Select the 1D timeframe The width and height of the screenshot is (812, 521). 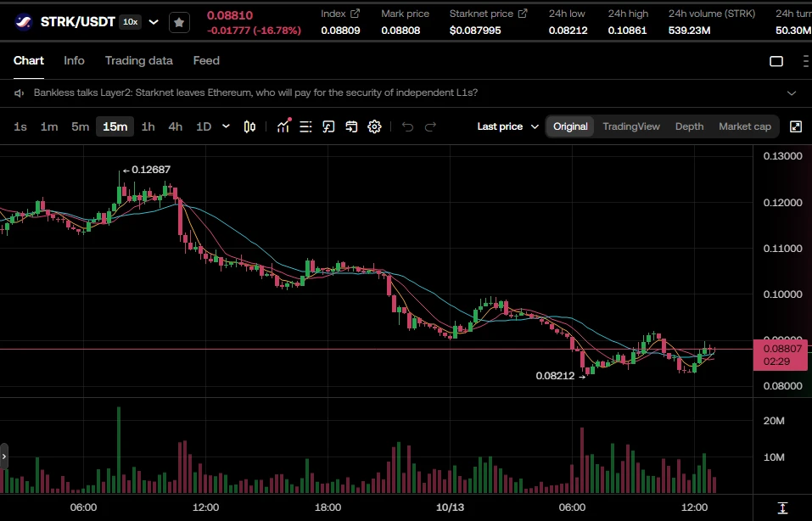coord(204,127)
